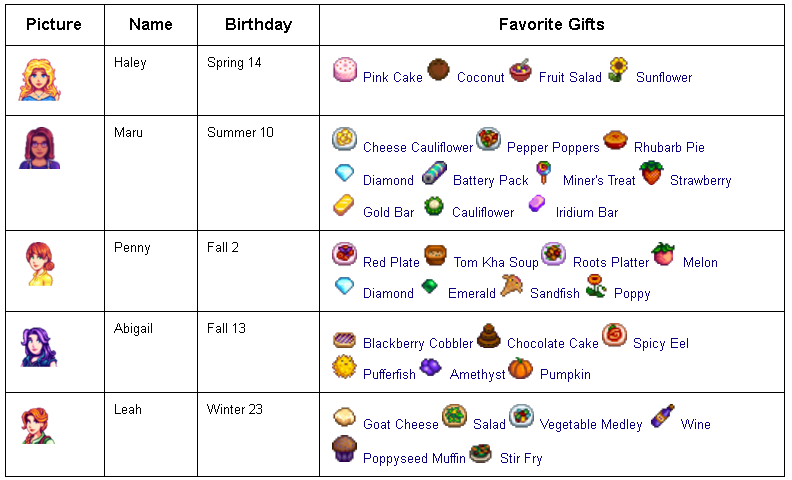Click the Wine bottle icon
This screenshot has width=792, height=480.
(x=662, y=417)
